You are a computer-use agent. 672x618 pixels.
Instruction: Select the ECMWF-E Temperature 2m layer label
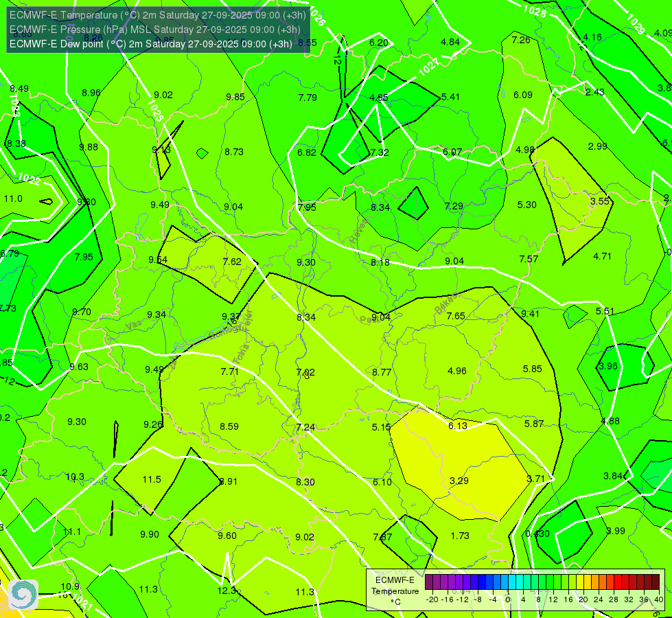pyautogui.click(x=158, y=15)
